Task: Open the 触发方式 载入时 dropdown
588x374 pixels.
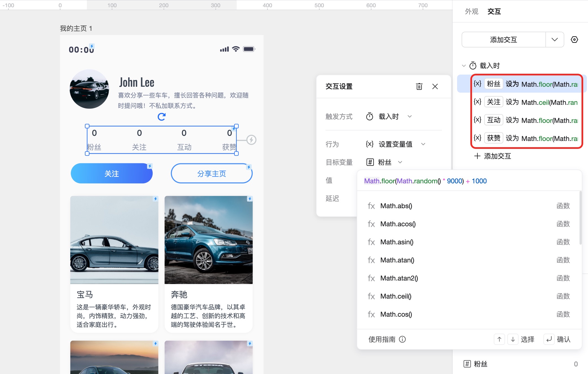Action: click(x=409, y=116)
